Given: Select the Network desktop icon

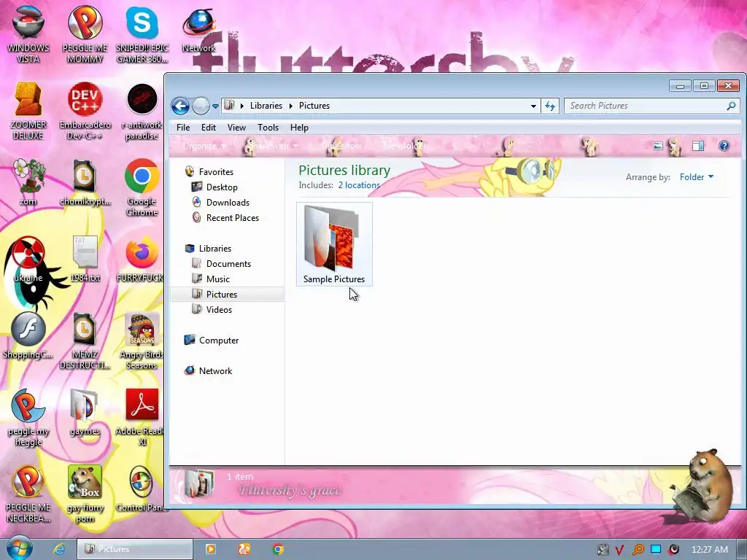Looking at the screenshot, I should (198, 29).
